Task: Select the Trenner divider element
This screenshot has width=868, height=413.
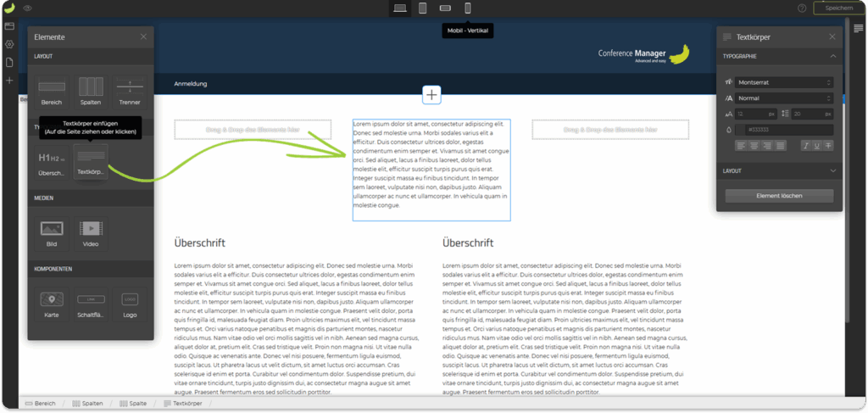Action: (130, 90)
